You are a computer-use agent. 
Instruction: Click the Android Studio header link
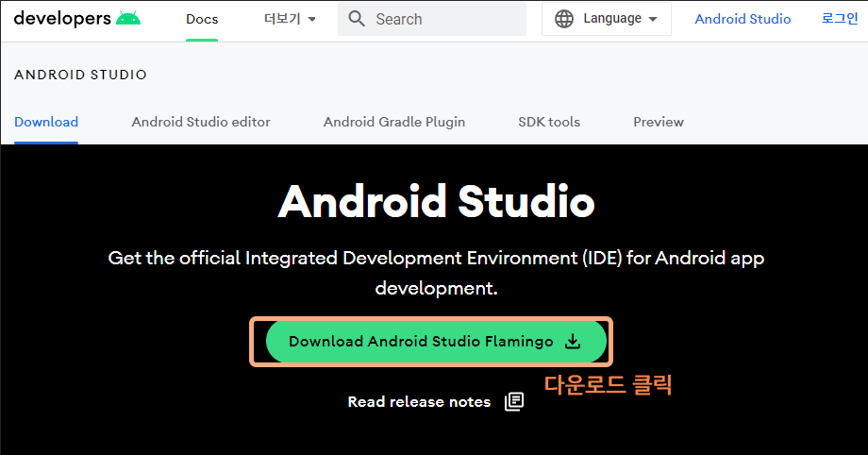tap(743, 19)
